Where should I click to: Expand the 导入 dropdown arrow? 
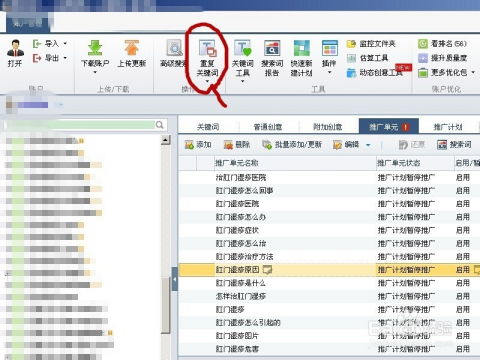(x=65, y=43)
